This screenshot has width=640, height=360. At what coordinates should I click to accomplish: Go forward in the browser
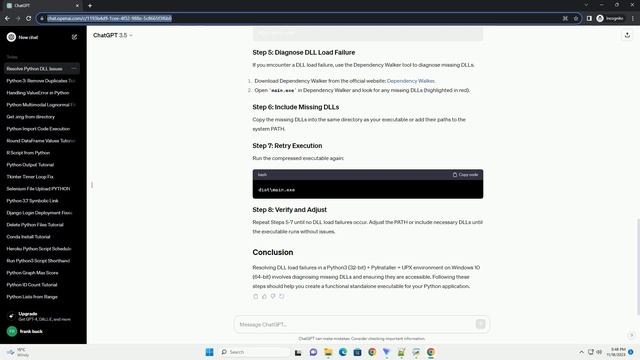coord(18,18)
